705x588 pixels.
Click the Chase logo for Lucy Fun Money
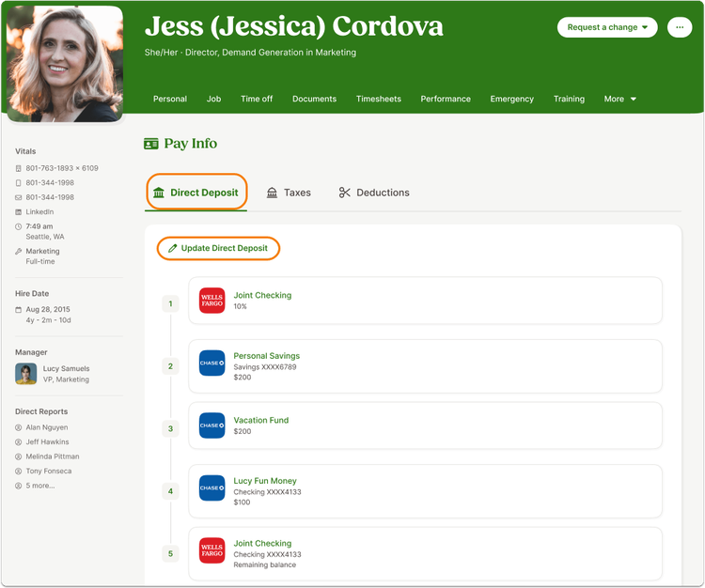point(212,487)
